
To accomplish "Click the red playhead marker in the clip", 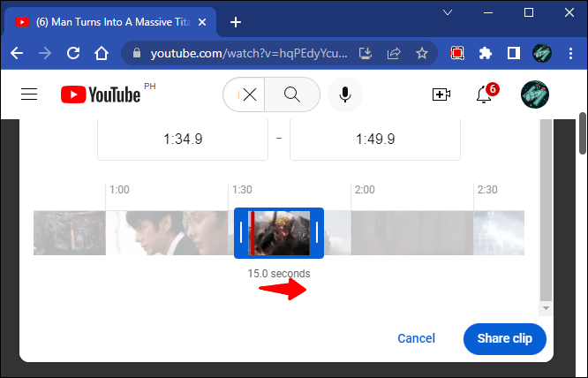I will [x=253, y=233].
